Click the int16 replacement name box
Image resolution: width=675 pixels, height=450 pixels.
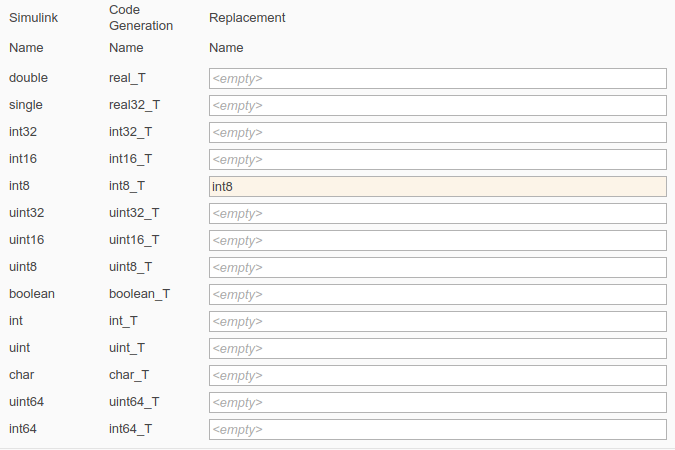[437, 159]
